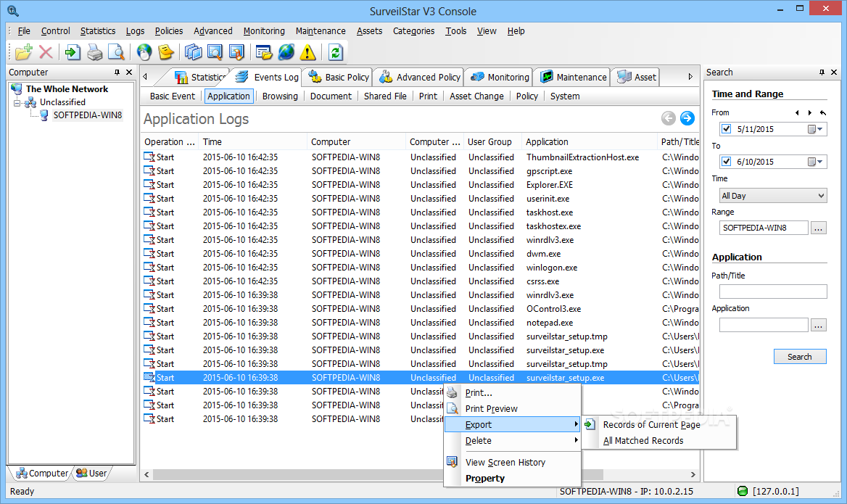The image size is (847, 504).
Task: Sort by the Time column header
Action: tap(253, 141)
